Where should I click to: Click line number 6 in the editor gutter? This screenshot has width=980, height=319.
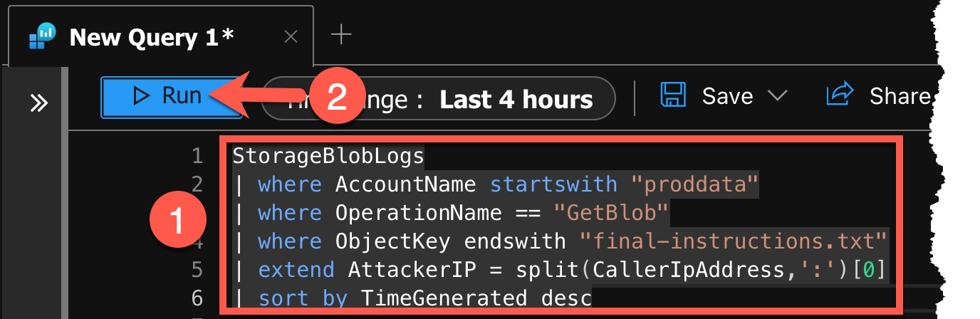(x=197, y=297)
